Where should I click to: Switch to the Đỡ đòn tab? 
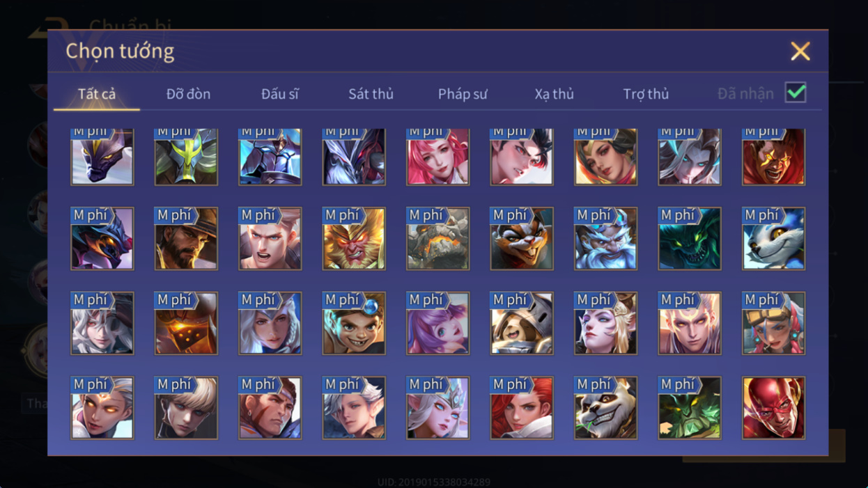(188, 94)
